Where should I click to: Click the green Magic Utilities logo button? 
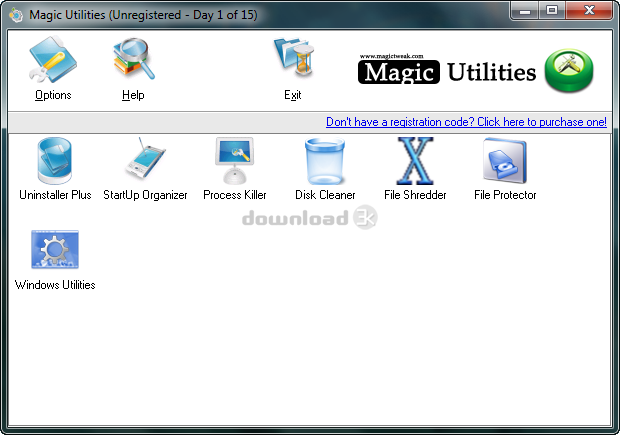[569, 70]
